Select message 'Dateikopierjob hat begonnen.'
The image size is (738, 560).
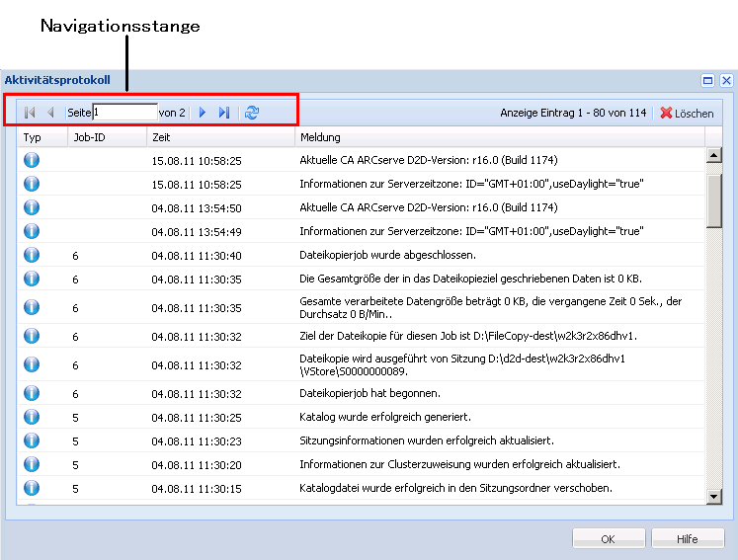(369, 393)
